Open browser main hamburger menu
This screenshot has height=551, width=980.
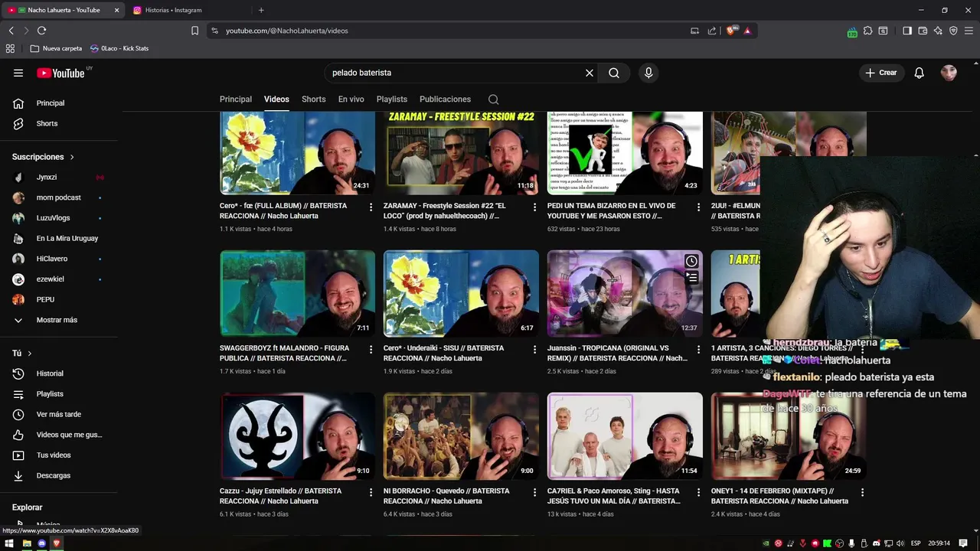[x=969, y=31]
